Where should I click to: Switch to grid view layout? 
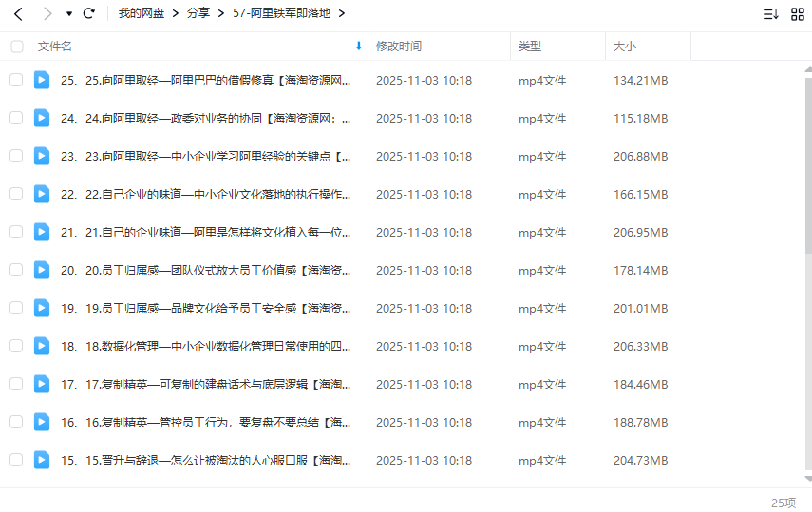(x=797, y=14)
